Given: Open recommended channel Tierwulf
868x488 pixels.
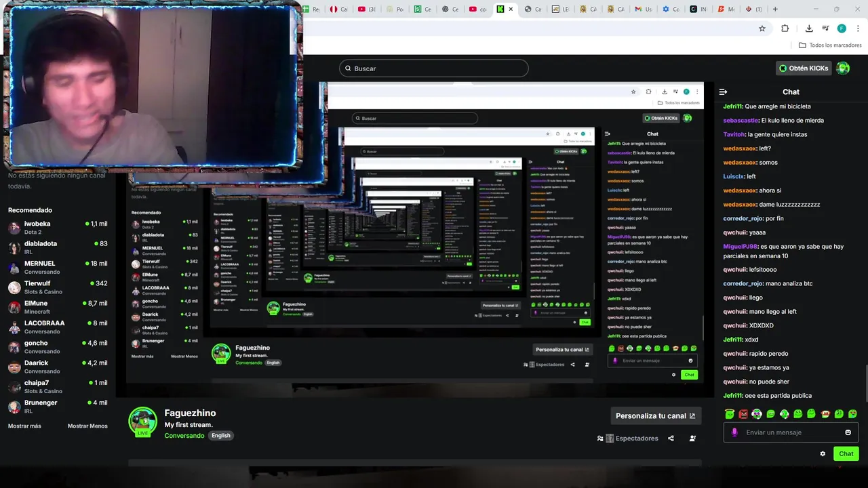Looking at the screenshot, I should tap(58, 287).
